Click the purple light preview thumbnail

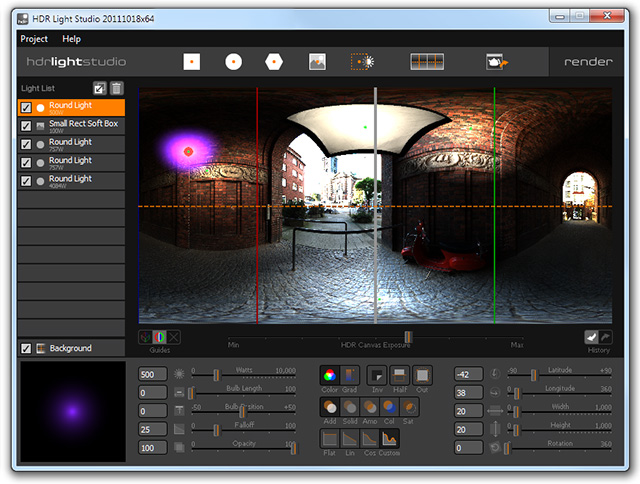[x=73, y=411]
